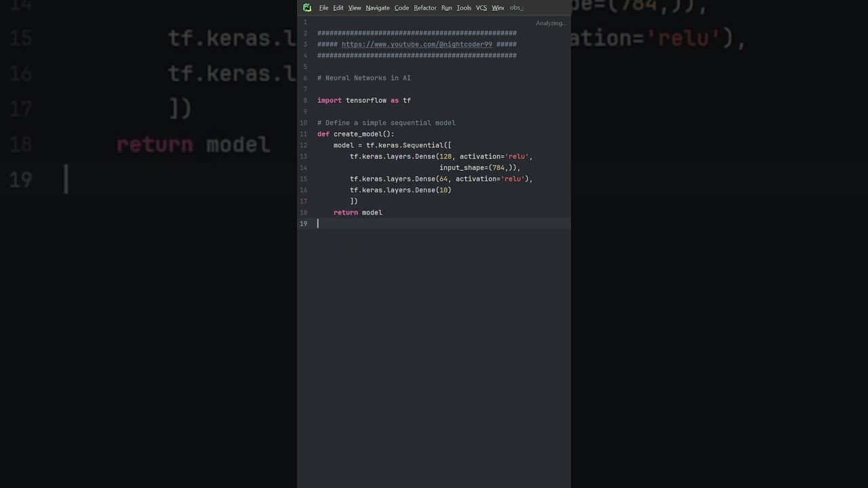
Task: Click the closing '])' bracket on line 17
Action: 354,201
